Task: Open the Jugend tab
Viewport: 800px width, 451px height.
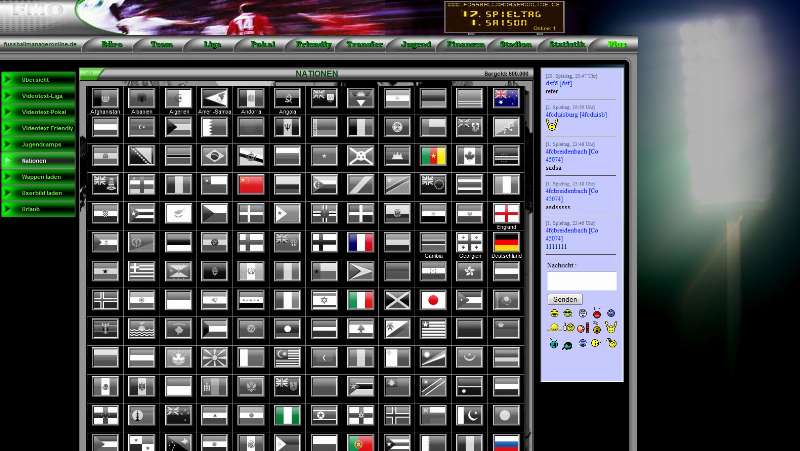Action: coord(415,44)
